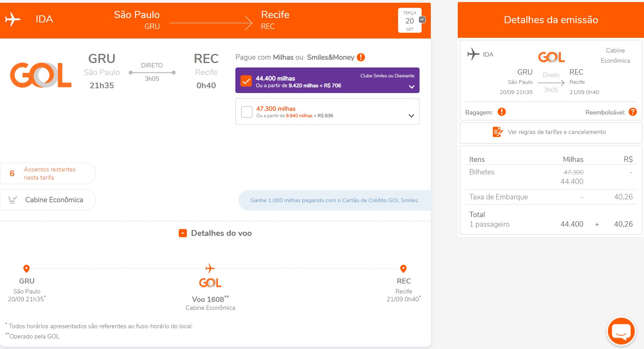Collapse Detalhes do voo minus icon
The width and height of the screenshot is (644, 349).
pos(183,233)
